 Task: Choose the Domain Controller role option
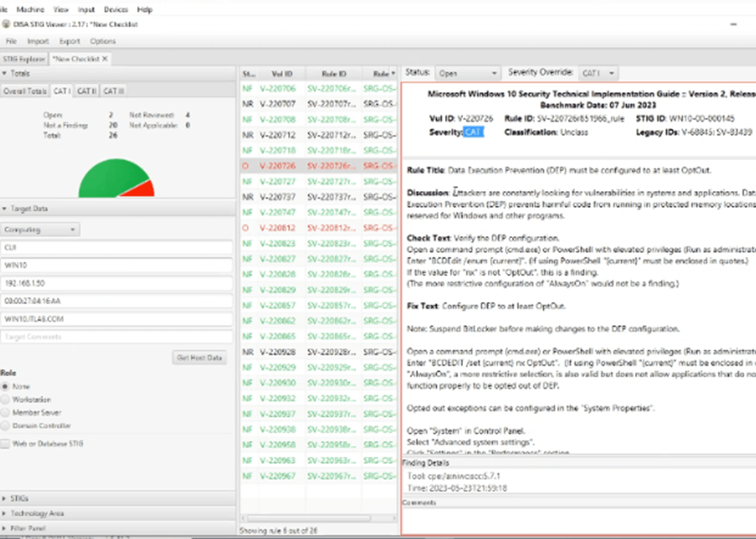(x=5, y=426)
